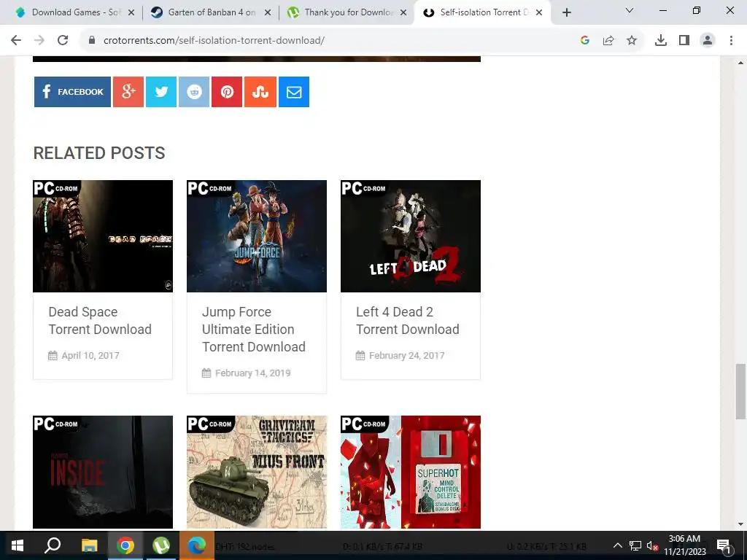Open the muted volume tray icon
Image resolution: width=747 pixels, height=560 pixels.
tap(652, 545)
